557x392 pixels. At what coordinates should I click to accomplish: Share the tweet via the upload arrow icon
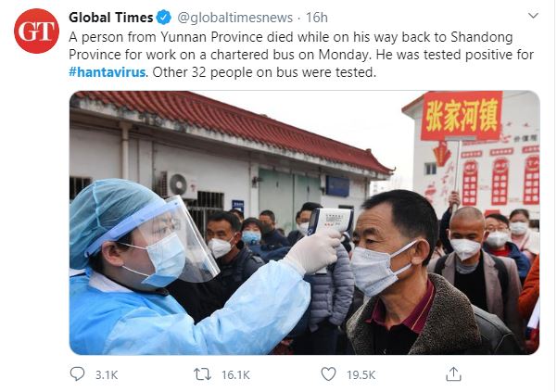tap(453, 374)
